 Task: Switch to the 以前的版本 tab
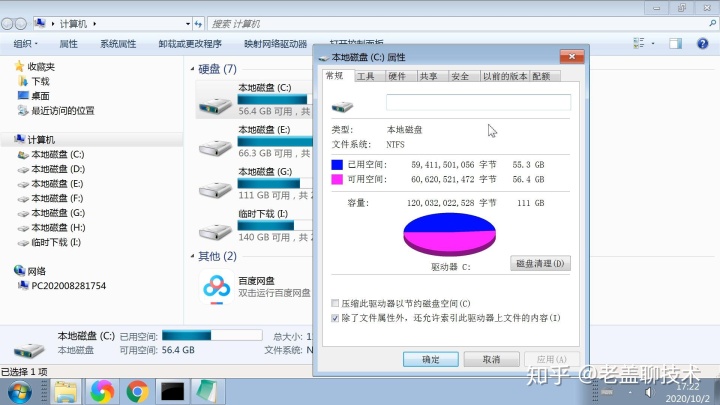pyautogui.click(x=505, y=77)
